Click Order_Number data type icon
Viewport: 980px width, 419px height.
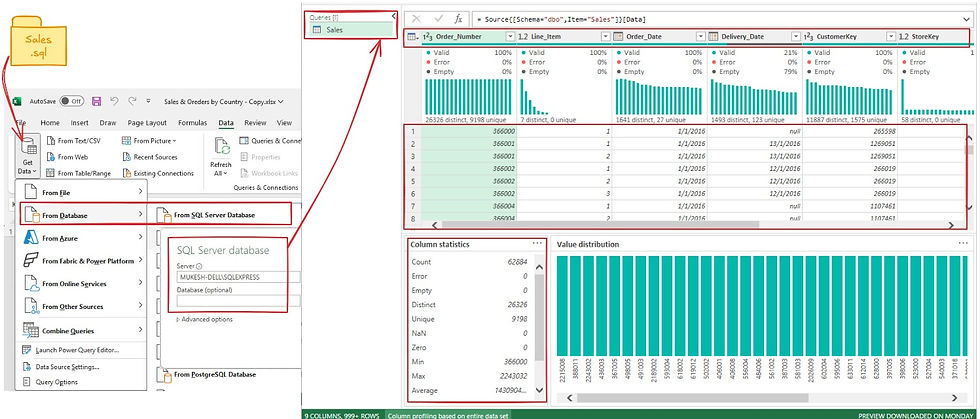click(428, 37)
